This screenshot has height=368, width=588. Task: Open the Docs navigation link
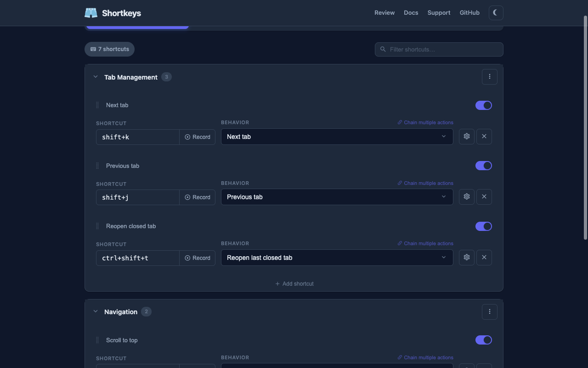click(x=411, y=13)
